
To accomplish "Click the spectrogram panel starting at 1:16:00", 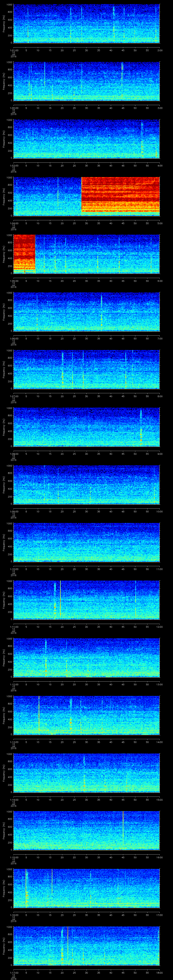I will pyautogui.click(x=86, y=888).
